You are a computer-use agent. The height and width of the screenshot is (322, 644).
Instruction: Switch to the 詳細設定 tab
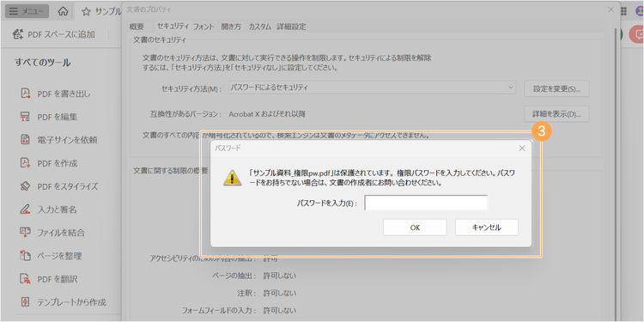pyautogui.click(x=291, y=27)
